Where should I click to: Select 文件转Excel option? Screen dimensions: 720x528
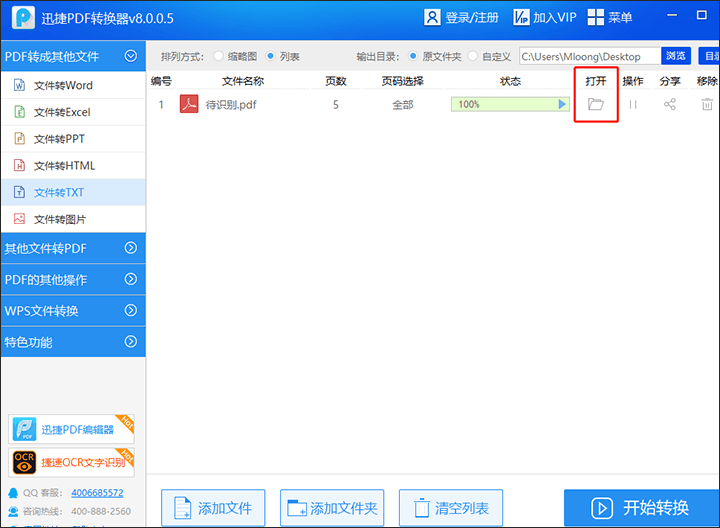(73, 112)
